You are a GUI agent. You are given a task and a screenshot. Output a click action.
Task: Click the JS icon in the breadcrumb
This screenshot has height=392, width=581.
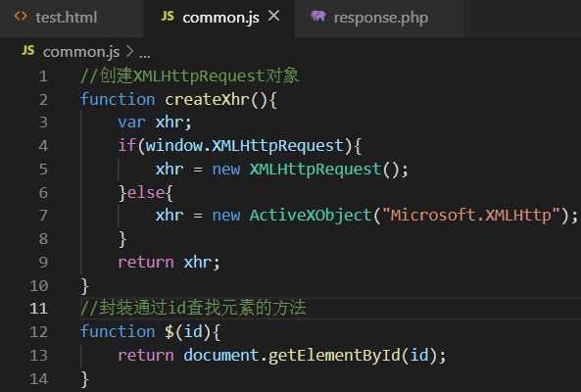coord(28,50)
